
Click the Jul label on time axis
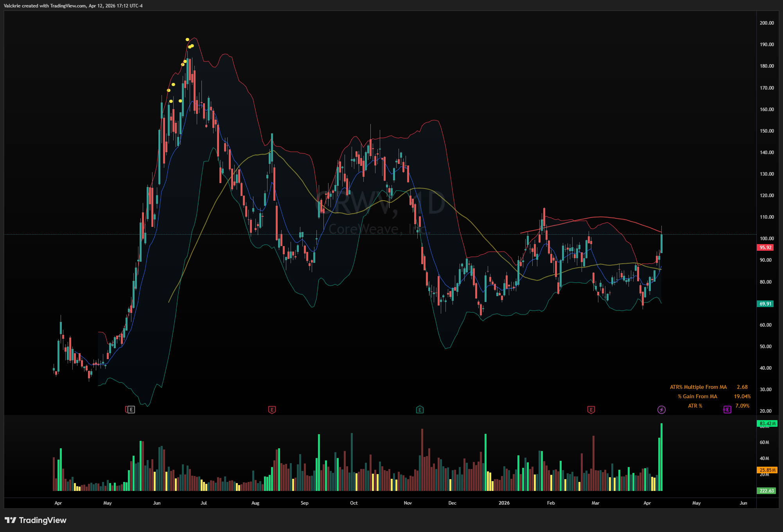(203, 503)
